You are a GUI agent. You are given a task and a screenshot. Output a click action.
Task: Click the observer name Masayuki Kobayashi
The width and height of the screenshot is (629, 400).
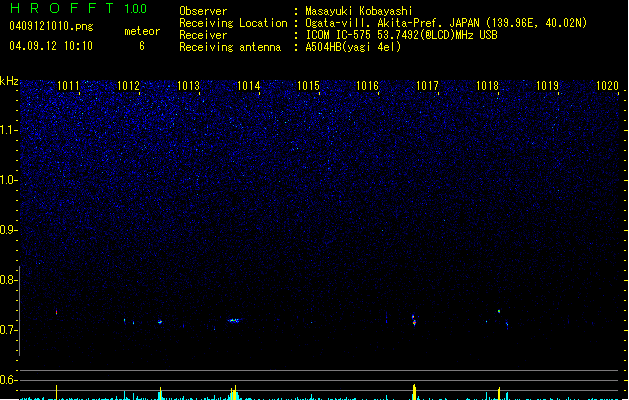[359, 11]
